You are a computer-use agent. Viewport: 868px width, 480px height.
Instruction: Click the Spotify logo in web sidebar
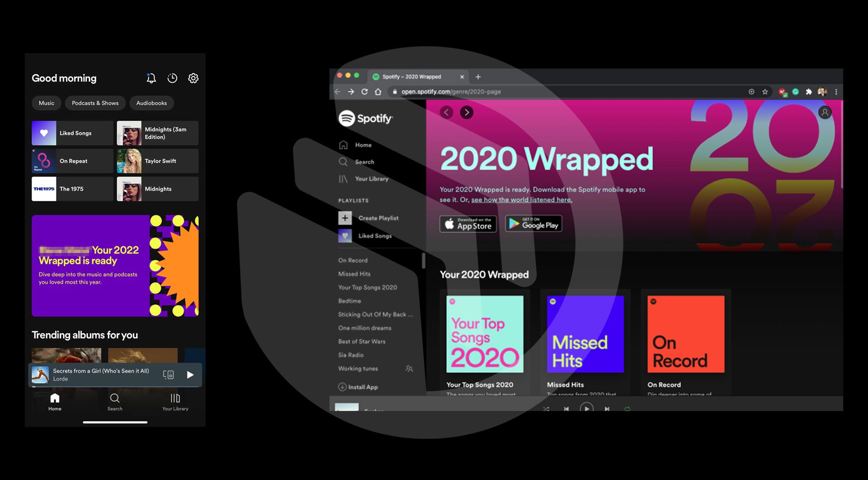366,119
